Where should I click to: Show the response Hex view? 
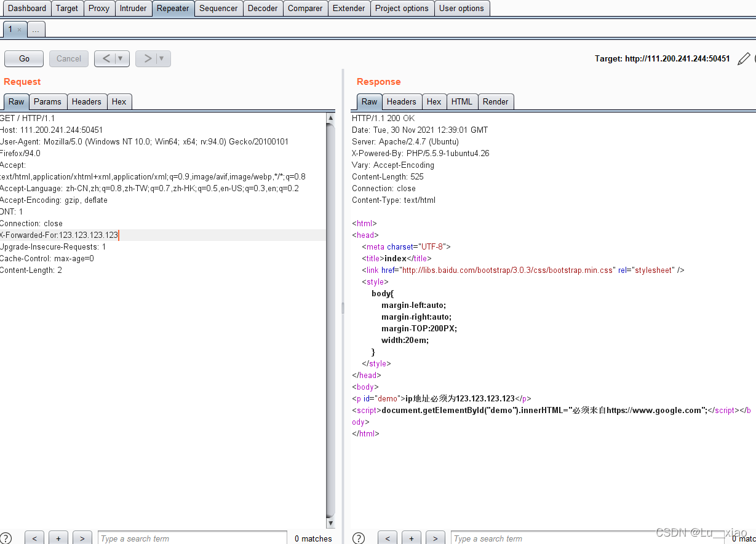click(x=434, y=101)
